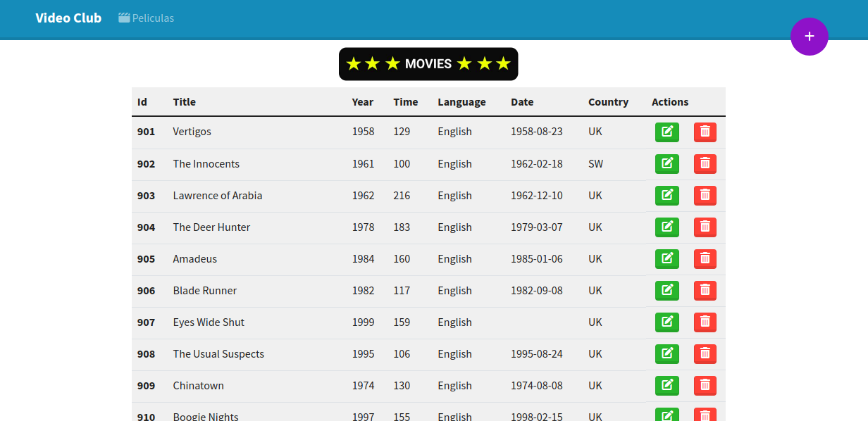The width and height of the screenshot is (868, 421).
Task: Go to Video Club home brand
Action: pyautogui.click(x=68, y=18)
